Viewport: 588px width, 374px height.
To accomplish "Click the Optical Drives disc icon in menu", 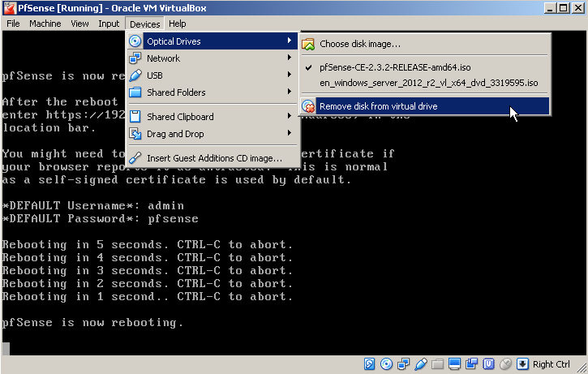I will 135,41.
